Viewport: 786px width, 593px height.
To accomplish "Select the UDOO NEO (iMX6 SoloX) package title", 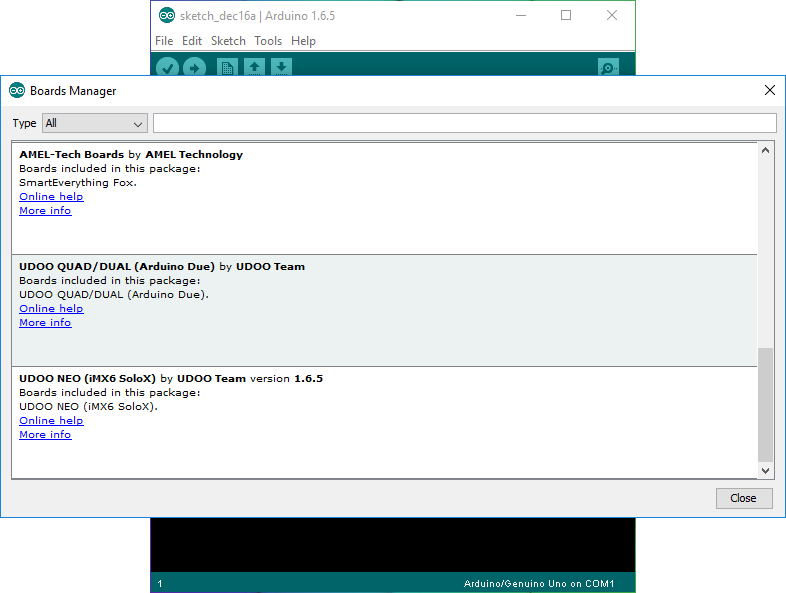I will [88, 378].
